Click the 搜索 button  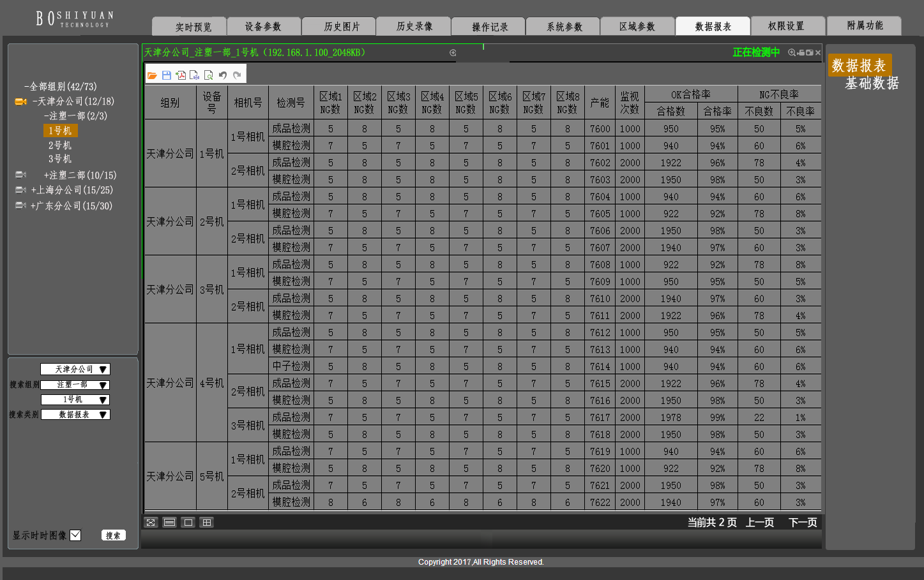click(113, 535)
